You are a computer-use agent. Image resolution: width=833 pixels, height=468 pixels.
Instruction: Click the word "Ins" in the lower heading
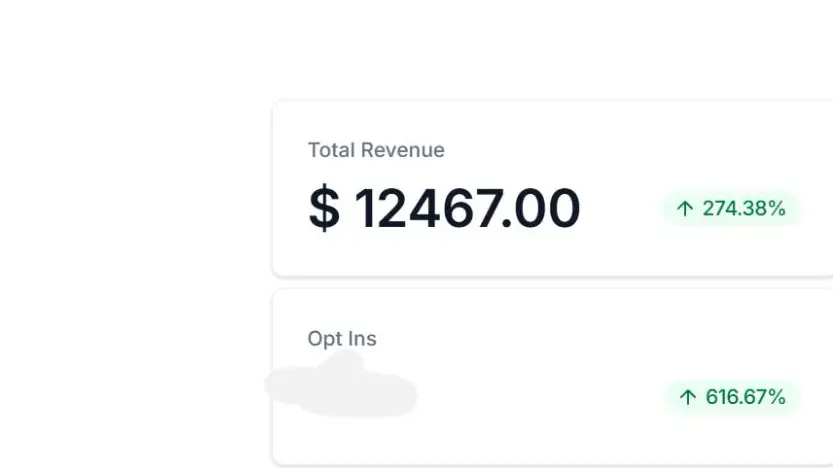click(361, 339)
